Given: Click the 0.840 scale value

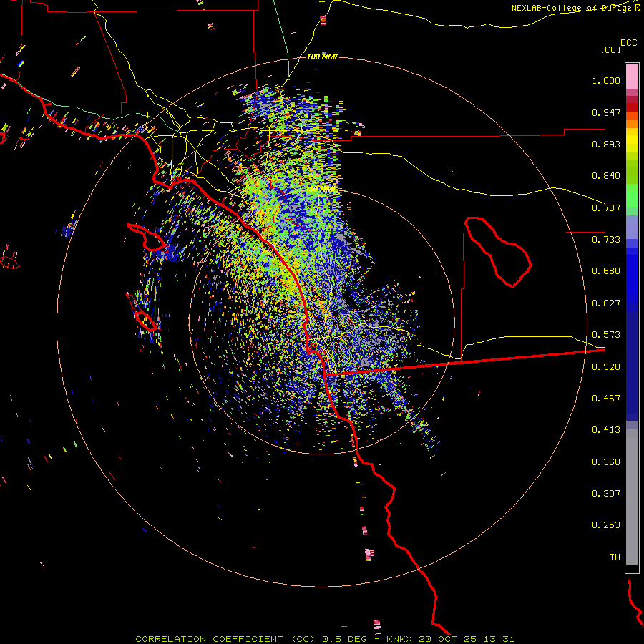Looking at the screenshot, I should pyautogui.click(x=606, y=176).
